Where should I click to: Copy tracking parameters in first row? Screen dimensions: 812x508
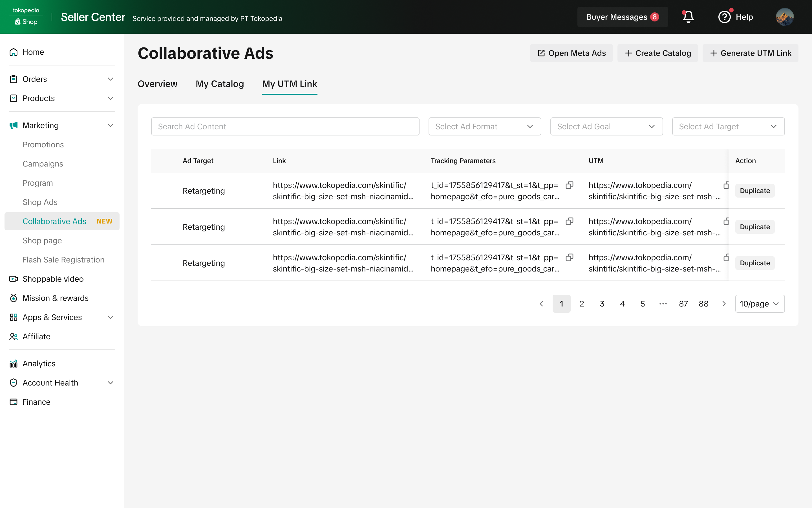coord(570,185)
